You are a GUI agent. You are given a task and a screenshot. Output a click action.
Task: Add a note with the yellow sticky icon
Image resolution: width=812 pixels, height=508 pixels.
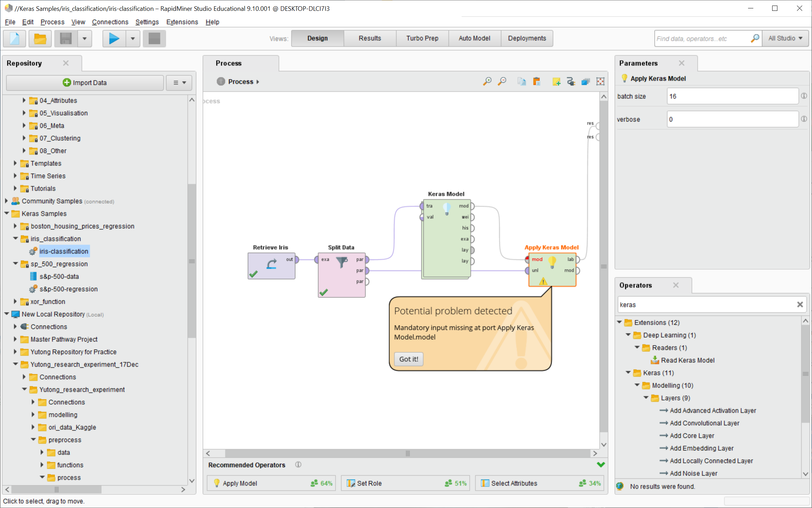(556, 81)
